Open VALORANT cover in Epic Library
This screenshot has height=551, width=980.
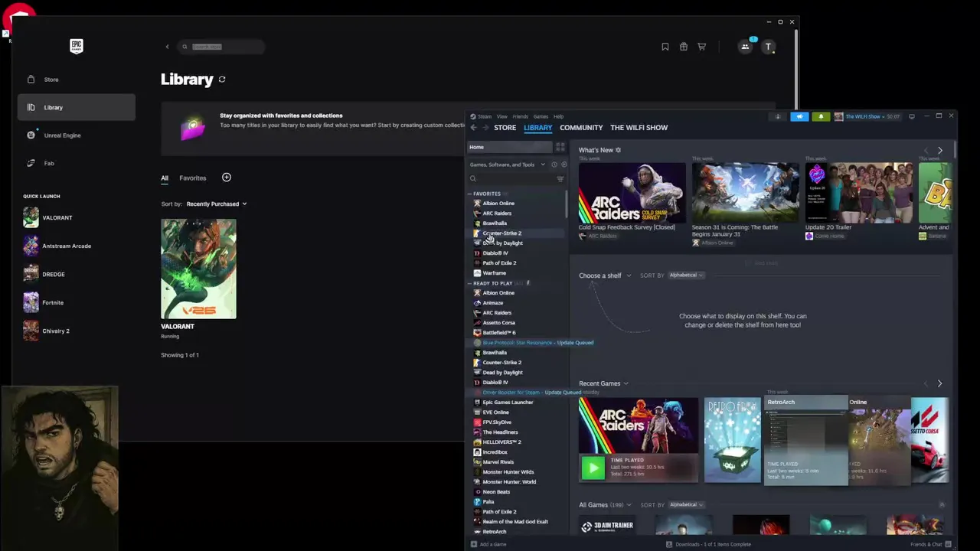[198, 269]
